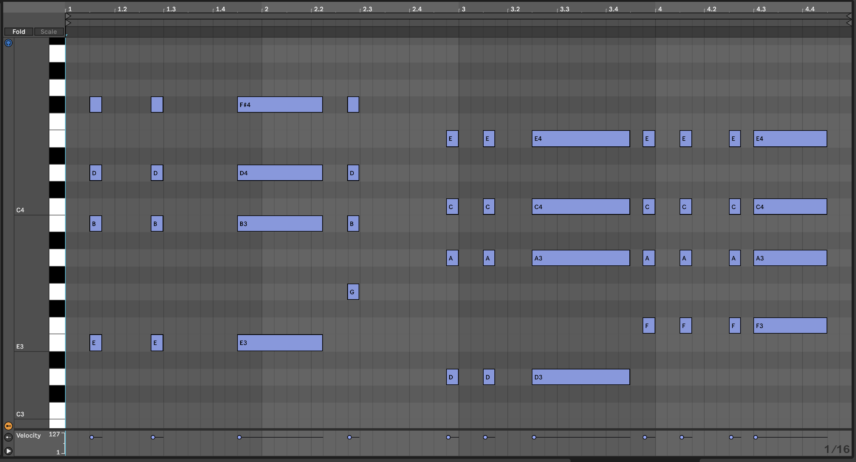Click the loop brace bar below the ruler
Viewport: 856px width, 462px height.
459,16
